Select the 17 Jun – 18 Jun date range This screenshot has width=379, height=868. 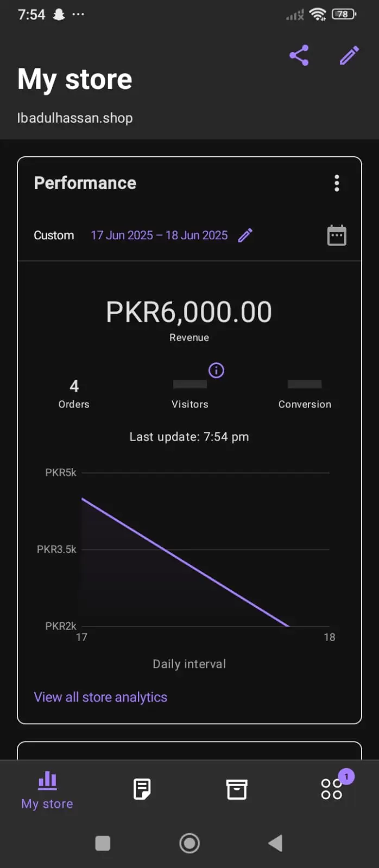coord(159,235)
